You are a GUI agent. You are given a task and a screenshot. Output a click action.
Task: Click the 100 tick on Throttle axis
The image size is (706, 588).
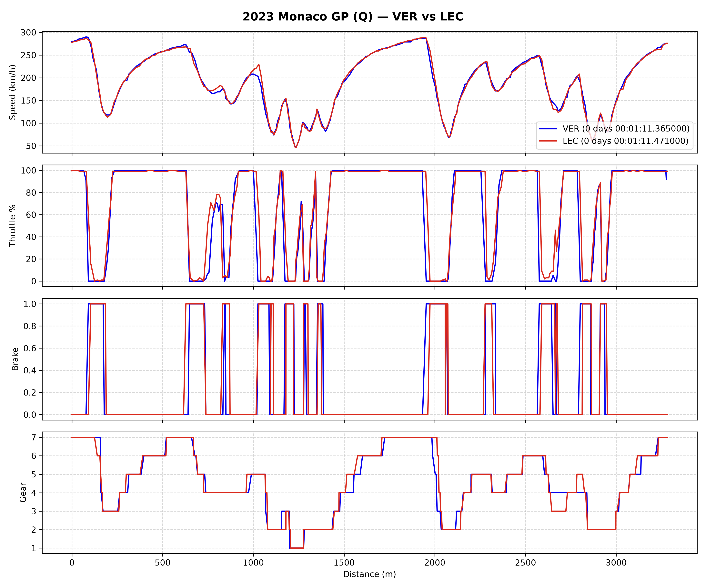point(29,171)
